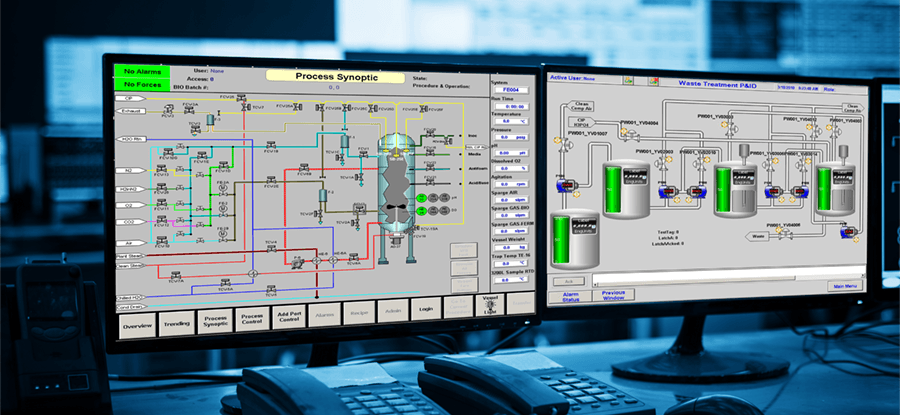This screenshot has height=415, width=900.
Task: Click the Waste outlet arrow label
Action: pos(759,236)
